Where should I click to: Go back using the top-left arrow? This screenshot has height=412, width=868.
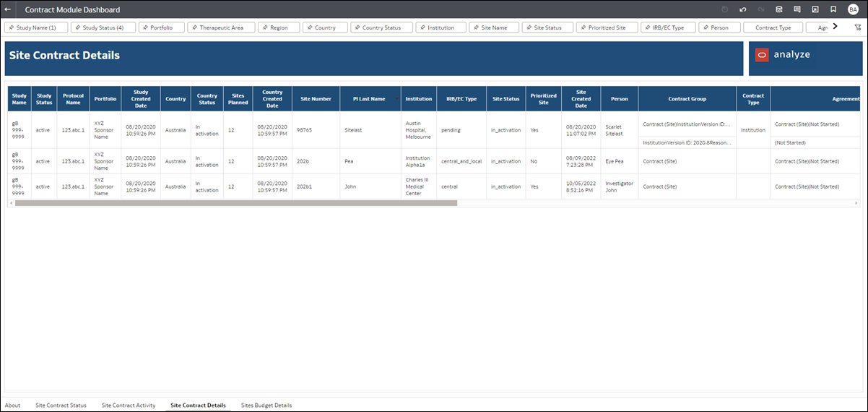tap(7, 10)
